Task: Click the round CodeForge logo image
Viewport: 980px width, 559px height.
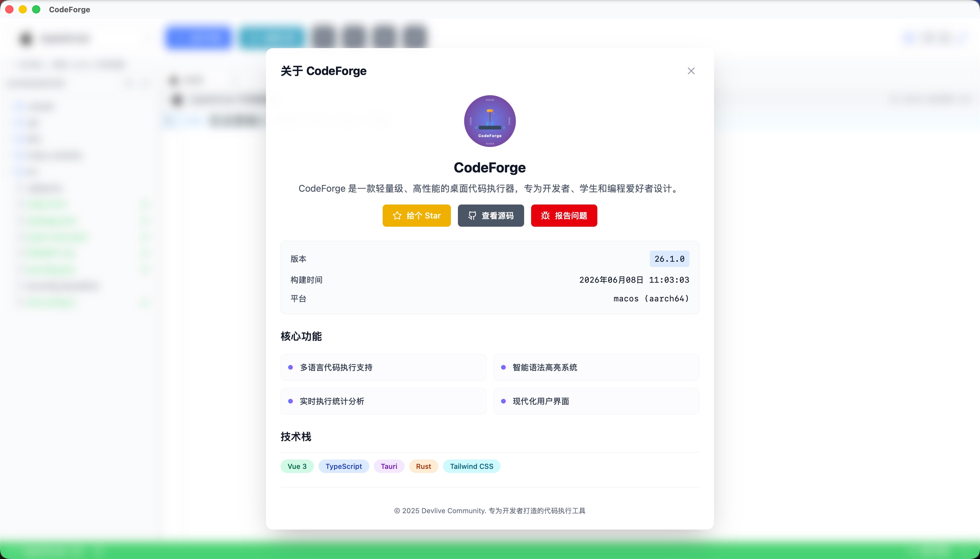Action: tap(490, 121)
